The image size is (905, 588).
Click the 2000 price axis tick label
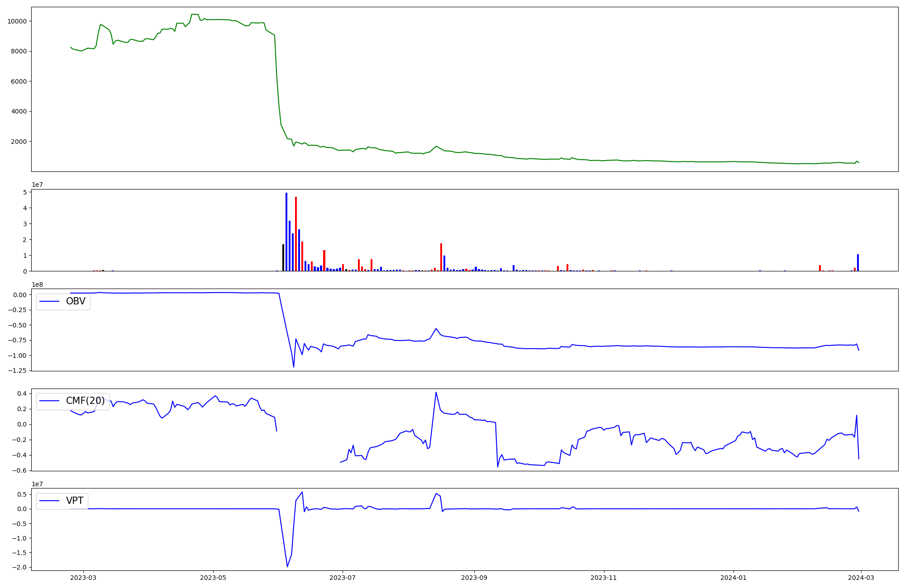click(19, 142)
